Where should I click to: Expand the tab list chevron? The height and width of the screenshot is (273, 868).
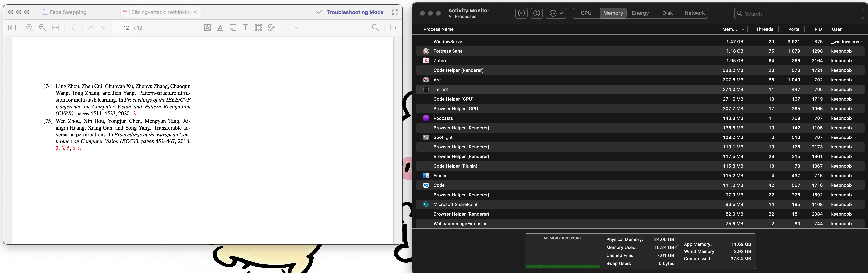click(318, 12)
